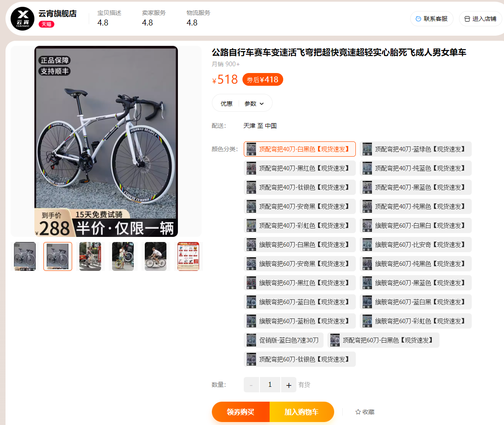This screenshot has height=425, width=504.
Task: Click the quantity input field
Action: [270, 385]
